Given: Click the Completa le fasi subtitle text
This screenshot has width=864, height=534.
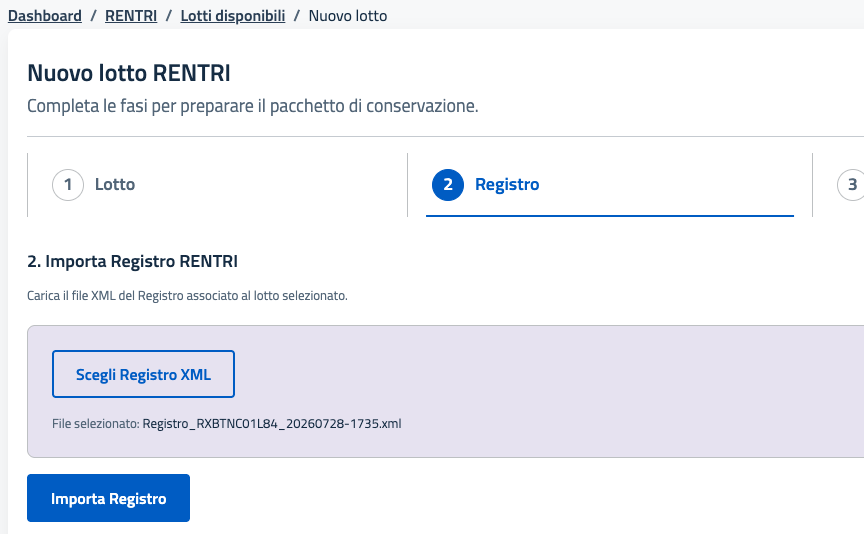Looking at the screenshot, I should point(252,106).
